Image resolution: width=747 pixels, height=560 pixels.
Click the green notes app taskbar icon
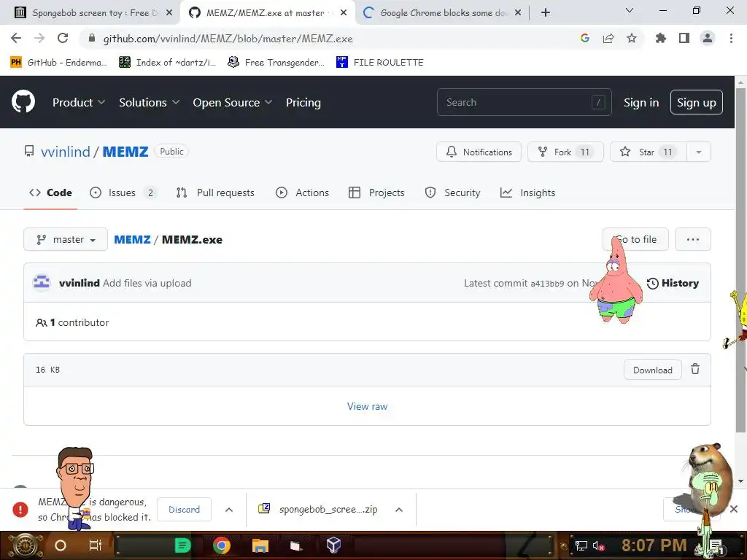(x=182, y=545)
